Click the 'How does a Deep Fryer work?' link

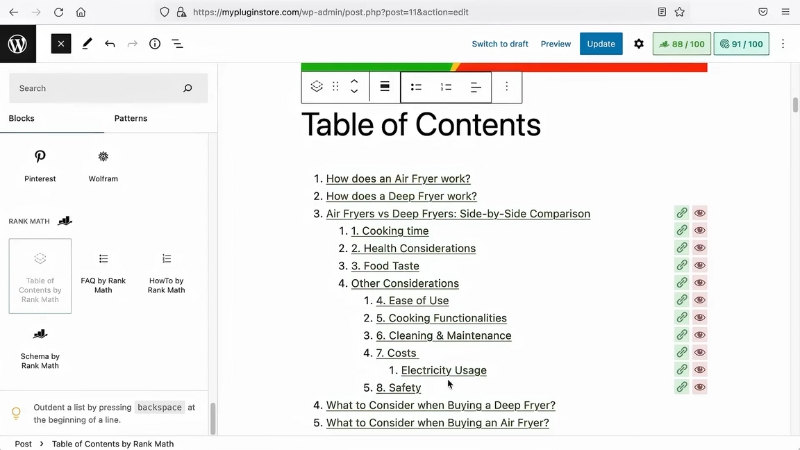pyautogui.click(x=401, y=196)
